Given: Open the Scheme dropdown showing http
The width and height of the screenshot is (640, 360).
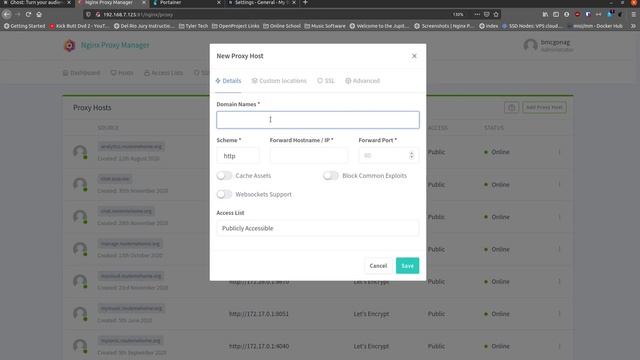Looking at the screenshot, I should tap(238, 156).
